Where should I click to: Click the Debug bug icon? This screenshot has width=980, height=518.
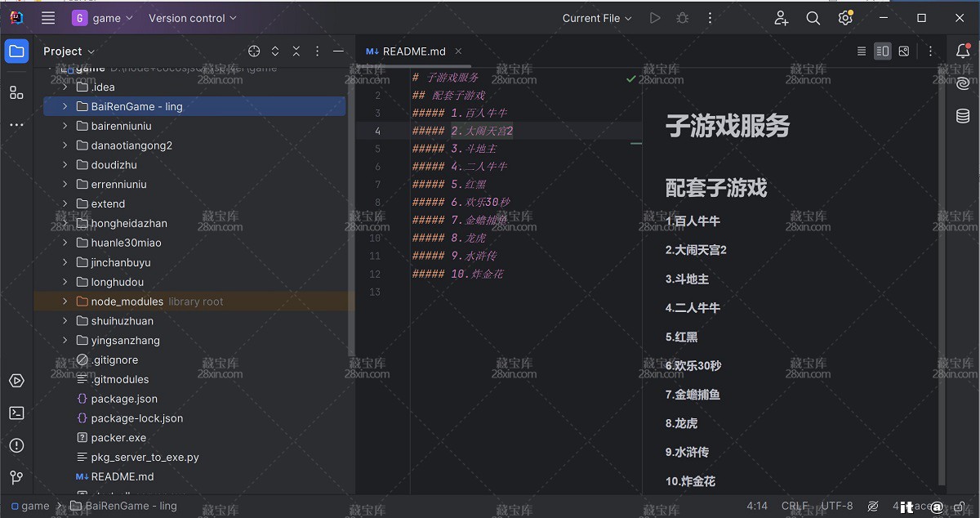(x=683, y=18)
